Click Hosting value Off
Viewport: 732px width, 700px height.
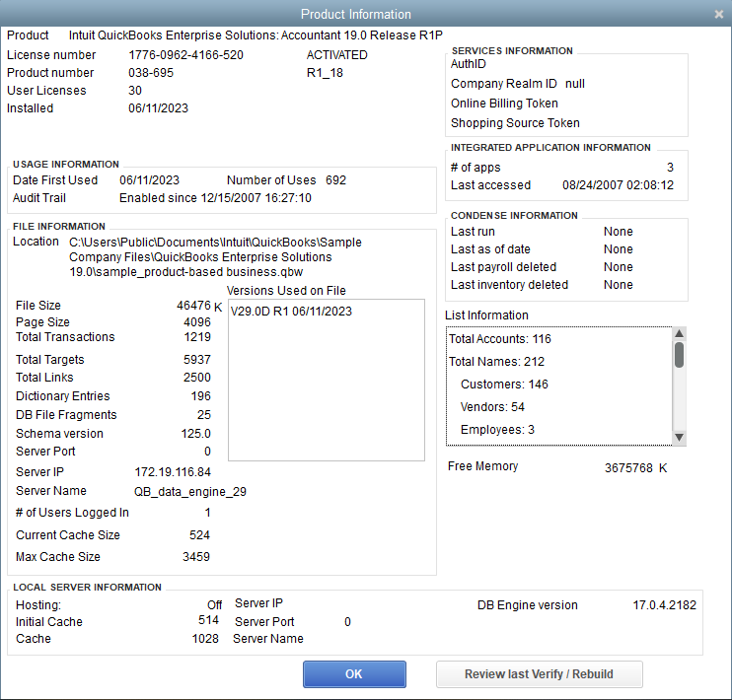pyautogui.click(x=215, y=605)
